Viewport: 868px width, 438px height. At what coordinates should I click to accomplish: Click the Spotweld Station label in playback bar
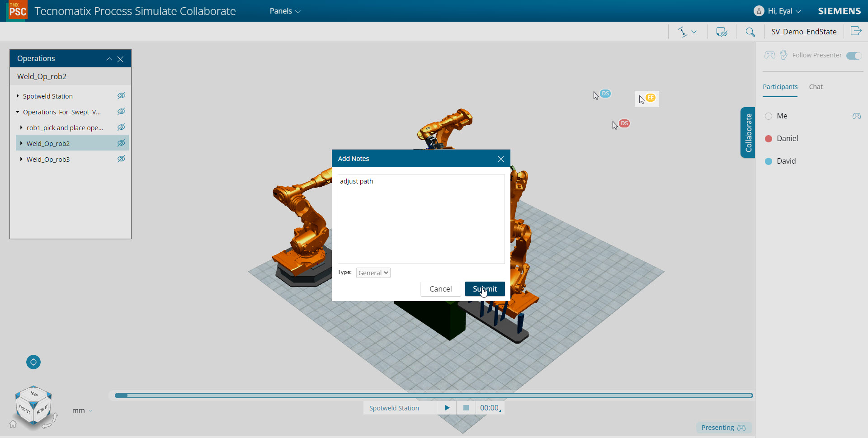(x=394, y=408)
